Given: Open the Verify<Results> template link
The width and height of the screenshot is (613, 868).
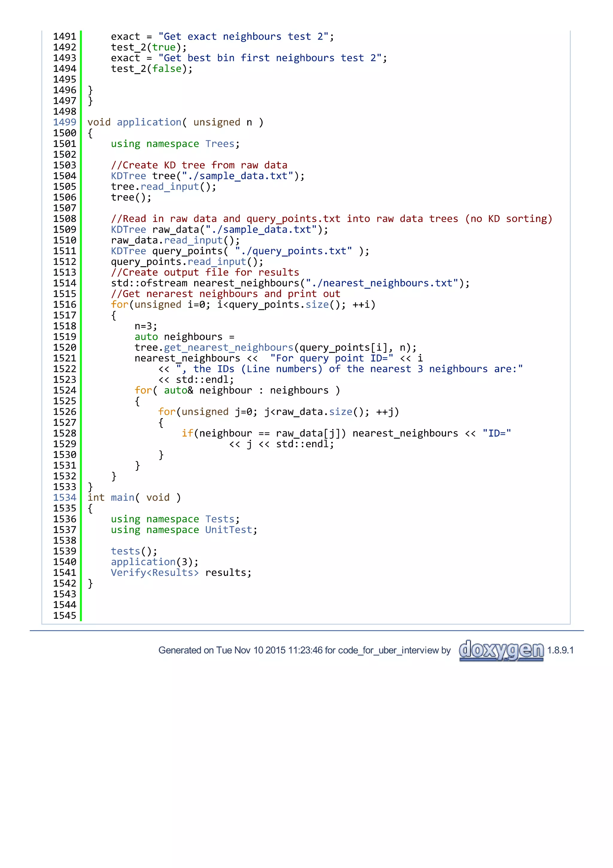Looking at the screenshot, I should click(x=155, y=573).
